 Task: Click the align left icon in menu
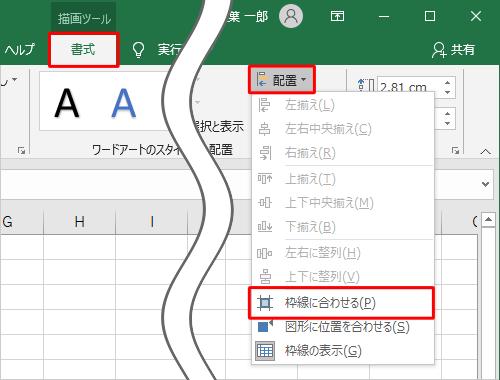coord(265,105)
